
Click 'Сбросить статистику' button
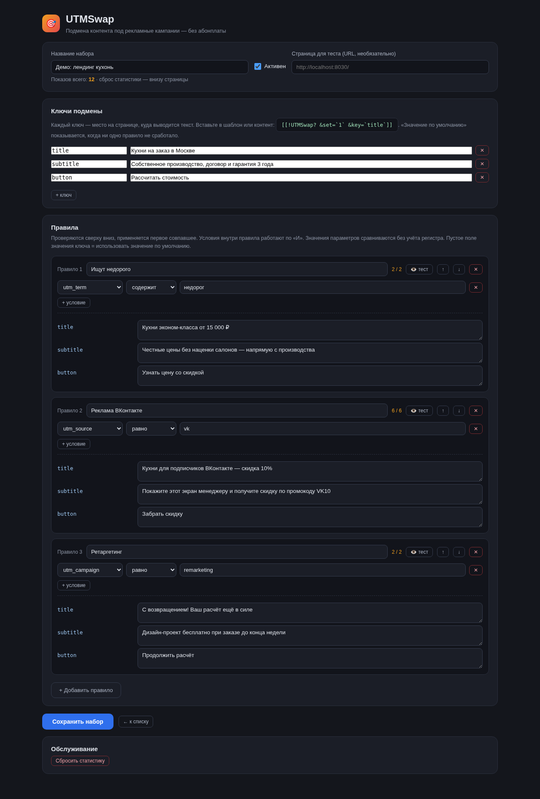point(80,761)
